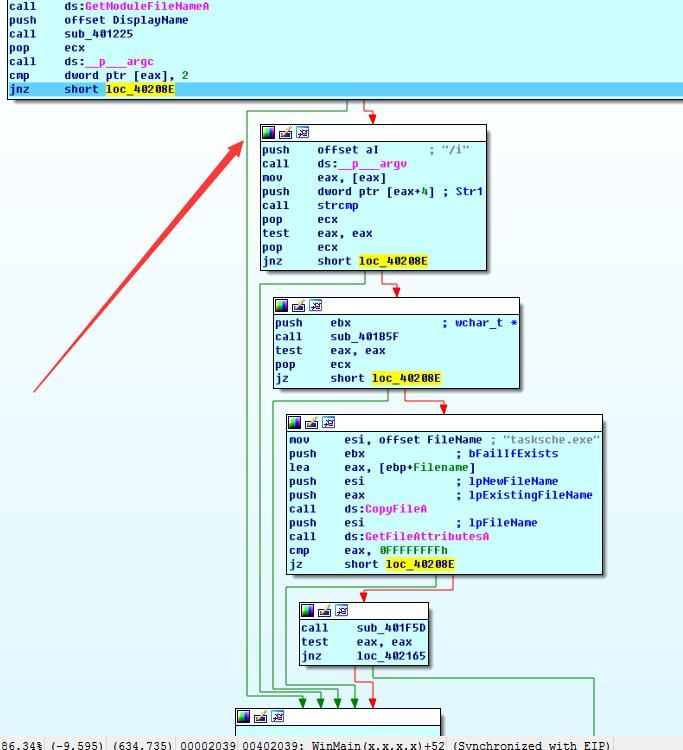The height and width of the screenshot is (750, 683).
Task: Click the GetFileAttributesA API call
Action: (x=427, y=537)
